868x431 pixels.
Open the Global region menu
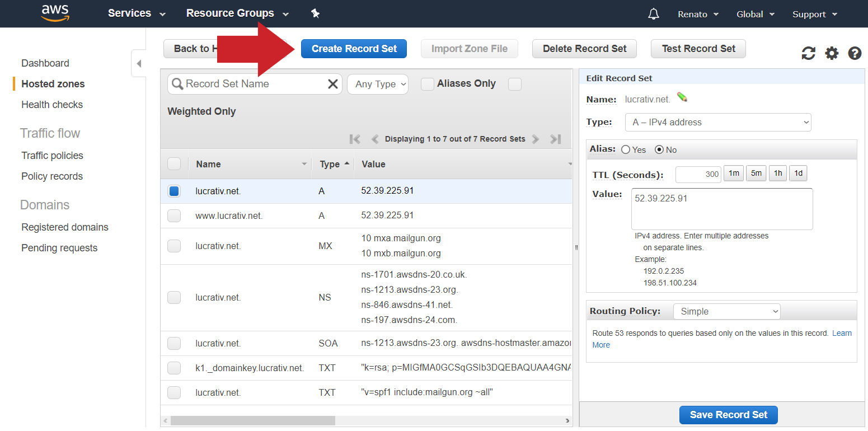pos(756,14)
